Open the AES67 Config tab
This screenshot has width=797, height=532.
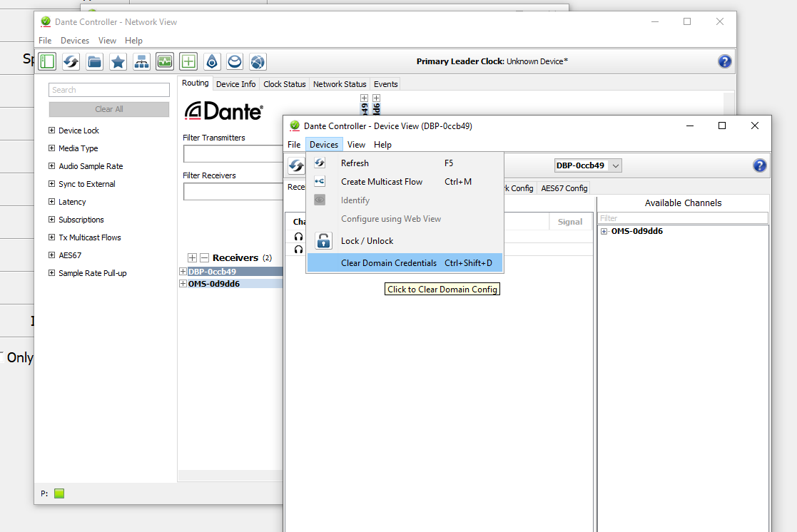pyautogui.click(x=564, y=188)
